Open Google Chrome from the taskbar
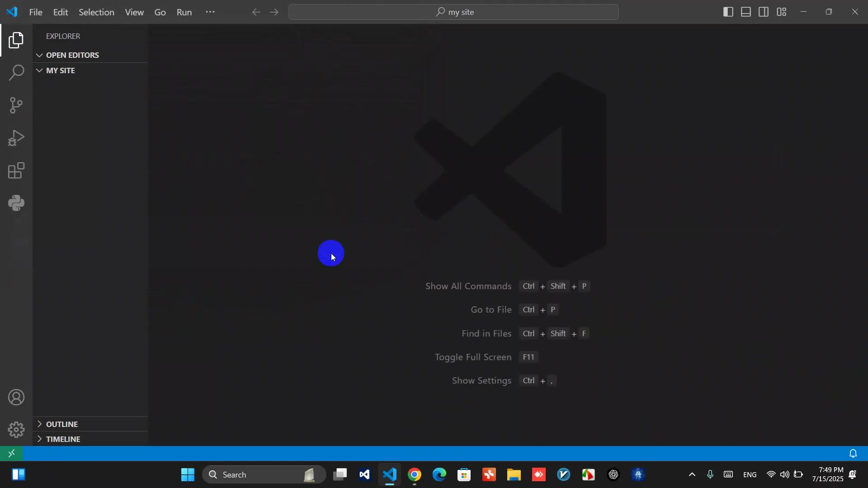 point(415,475)
